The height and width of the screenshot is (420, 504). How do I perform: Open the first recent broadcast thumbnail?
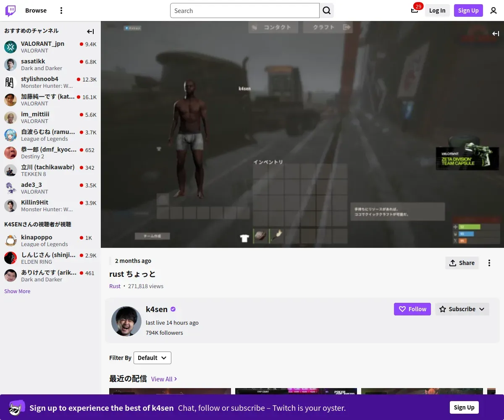[170, 391]
